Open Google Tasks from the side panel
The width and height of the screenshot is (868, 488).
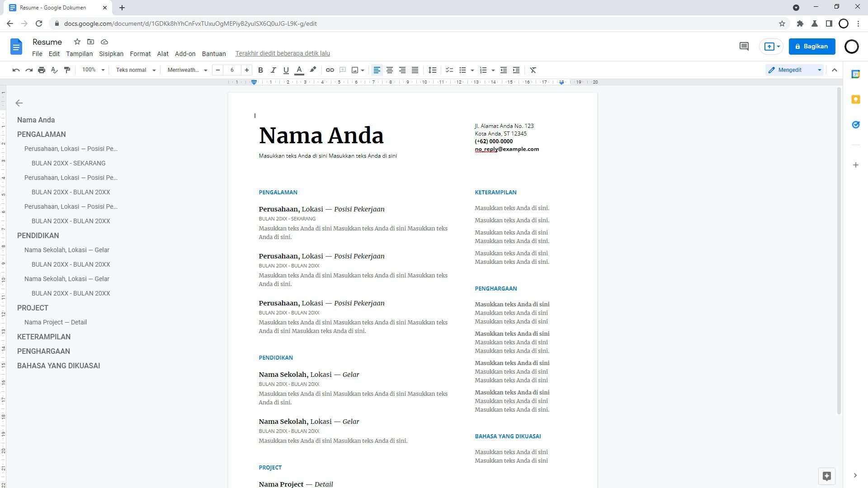(855, 125)
